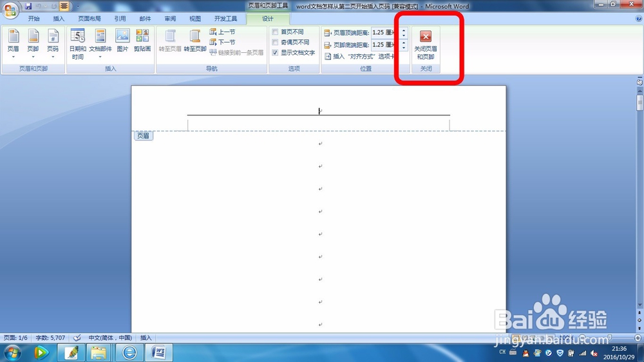Open Internet Explorer from the taskbar
The height and width of the screenshot is (362, 644).
(x=129, y=353)
